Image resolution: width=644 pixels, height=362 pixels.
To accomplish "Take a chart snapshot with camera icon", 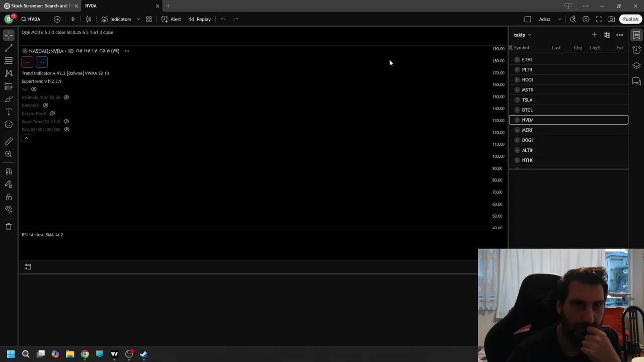I will pos(611,19).
